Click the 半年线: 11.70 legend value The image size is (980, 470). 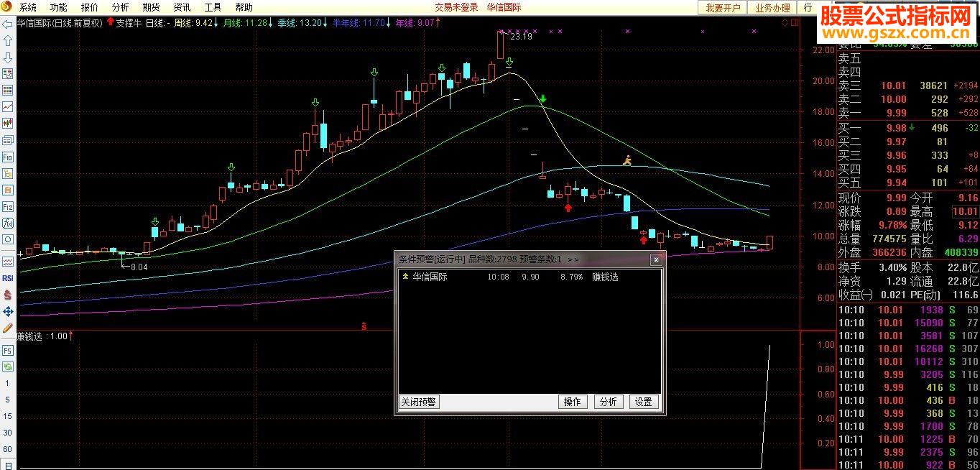(x=361, y=23)
